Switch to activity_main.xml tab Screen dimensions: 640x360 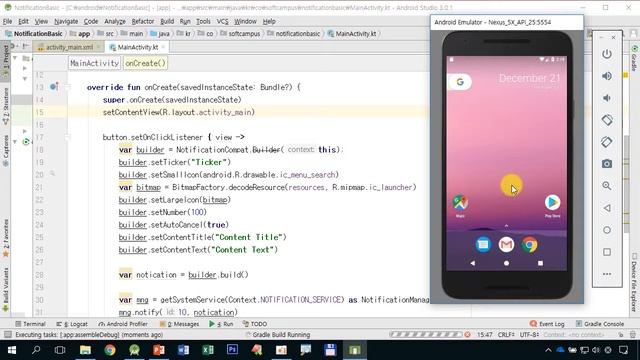[69, 47]
